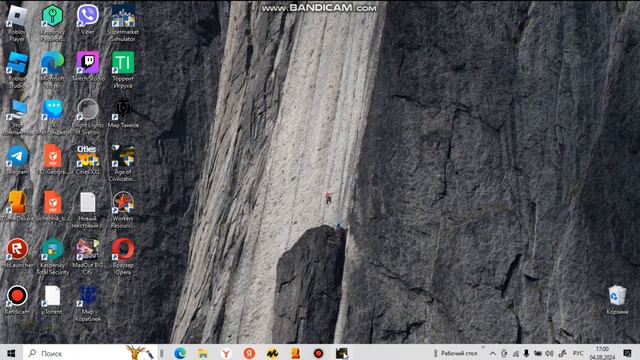Launch Kaspersky Password Manager shortcut
640x360 pixels.
click(52, 22)
